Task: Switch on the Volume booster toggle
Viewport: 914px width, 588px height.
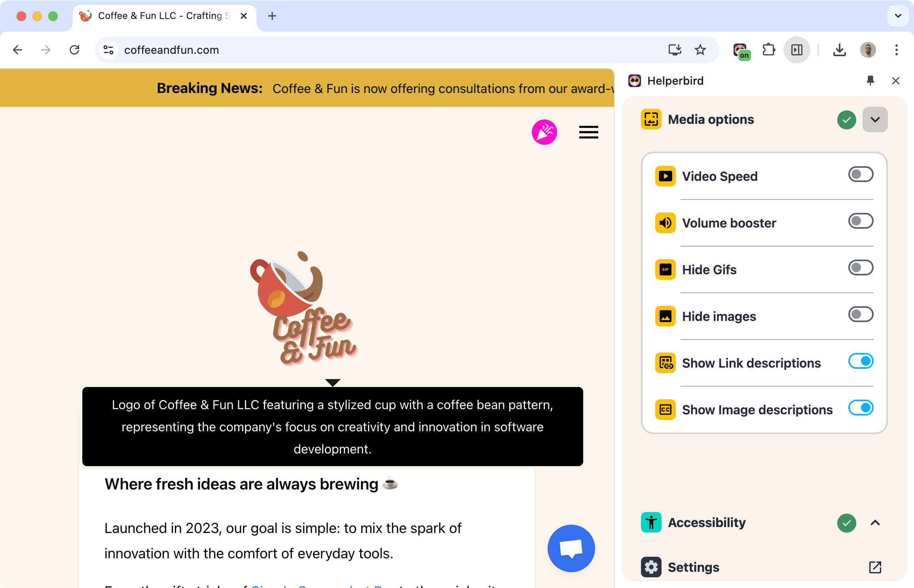Action: pyautogui.click(x=861, y=221)
